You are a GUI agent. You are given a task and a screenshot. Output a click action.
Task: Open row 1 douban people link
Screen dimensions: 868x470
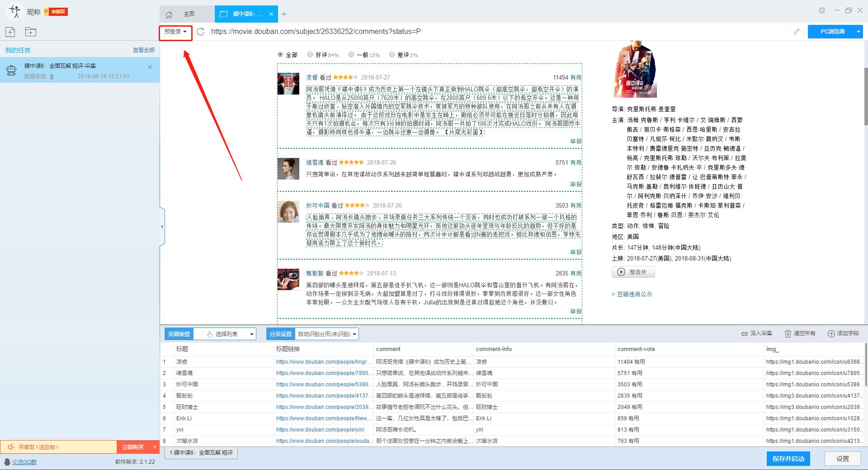point(324,362)
